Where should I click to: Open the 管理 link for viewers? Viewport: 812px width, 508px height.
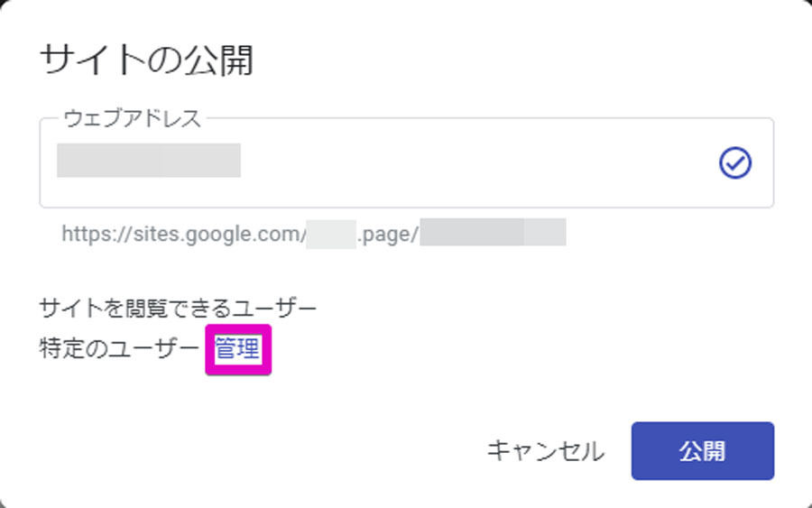(x=237, y=349)
